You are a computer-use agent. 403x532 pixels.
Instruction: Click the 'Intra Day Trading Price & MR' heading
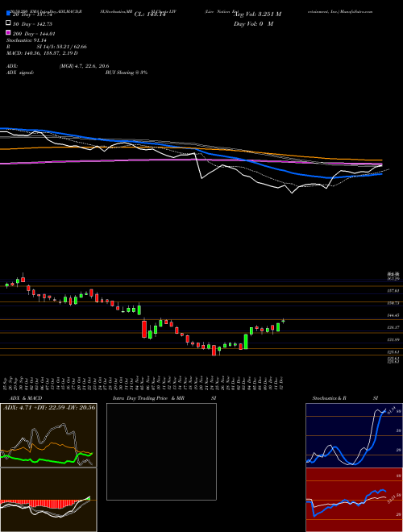(148, 398)
